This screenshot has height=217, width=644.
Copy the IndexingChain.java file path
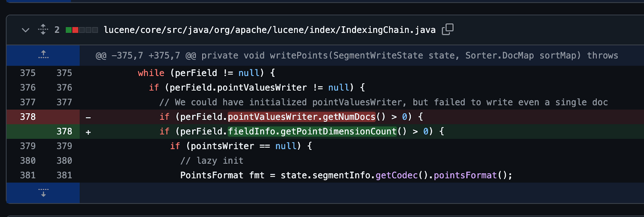click(448, 29)
